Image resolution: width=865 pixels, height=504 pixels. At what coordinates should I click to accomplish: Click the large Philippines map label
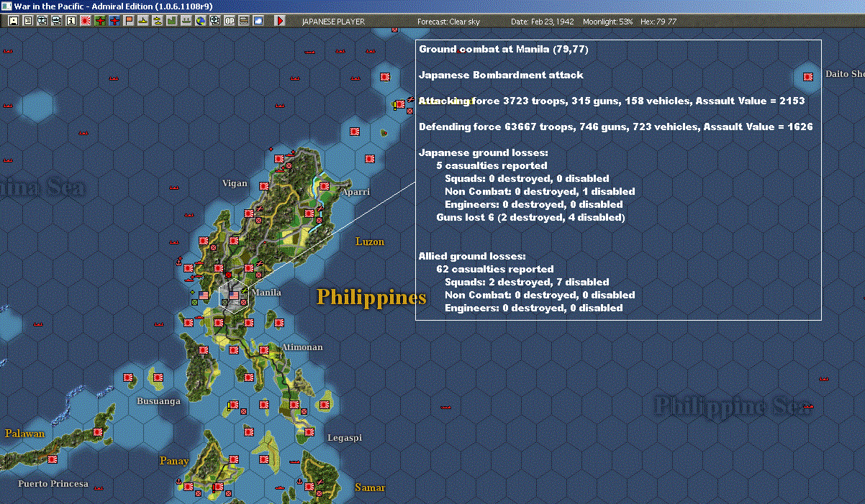(371, 297)
